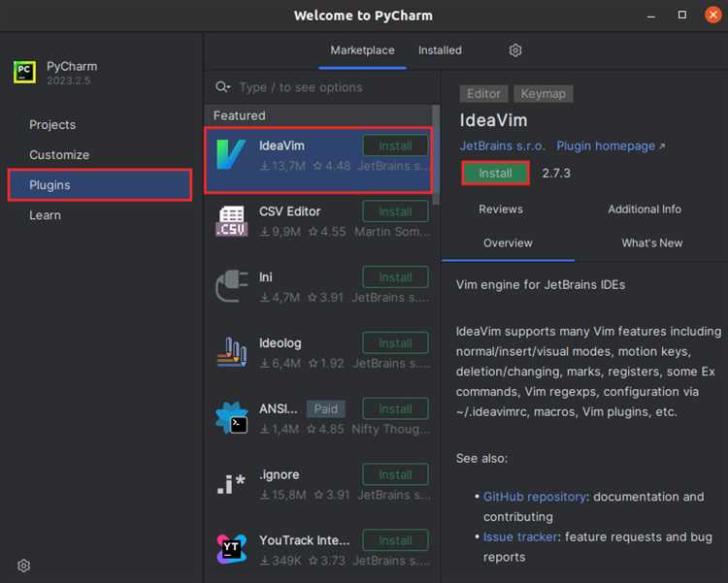Open the options gear at the sidebar bottom
Viewport: 728px width, 583px height.
click(x=23, y=566)
